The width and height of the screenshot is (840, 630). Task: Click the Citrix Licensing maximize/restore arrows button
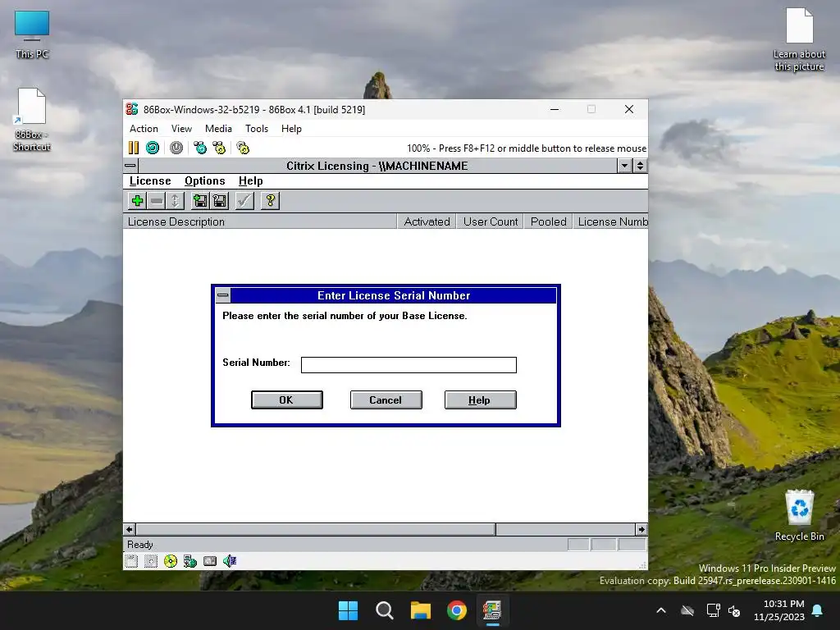click(x=640, y=166)
